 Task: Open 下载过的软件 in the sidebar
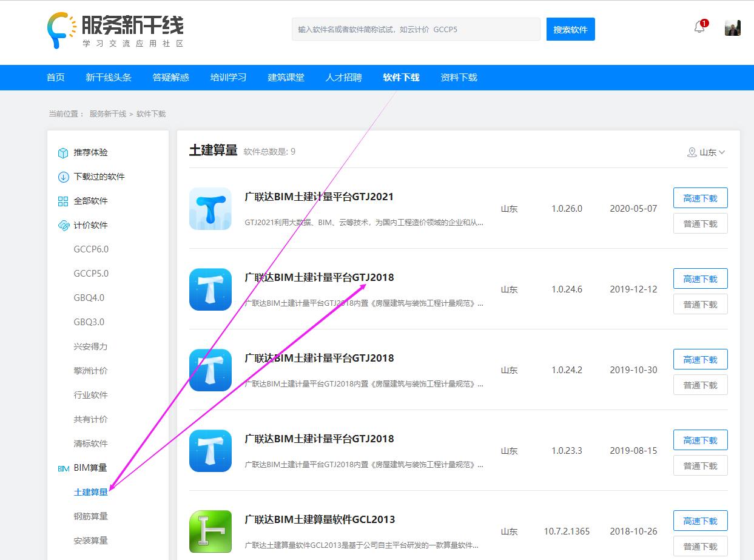[x=99, y=177]
